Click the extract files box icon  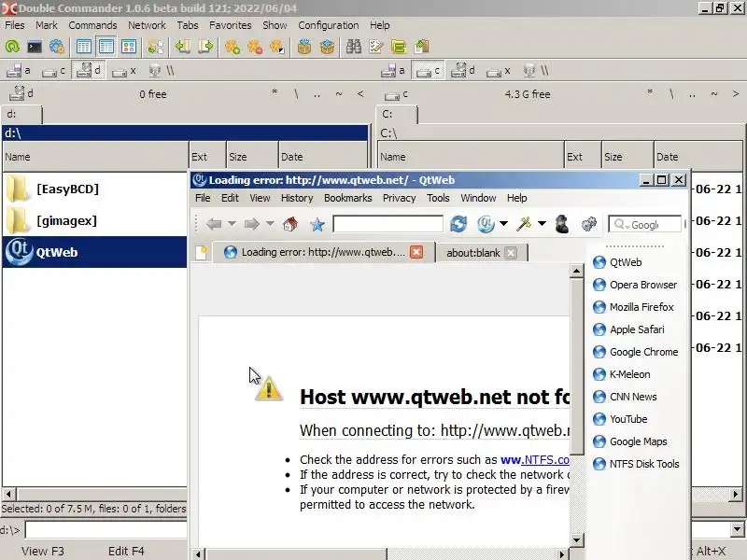[x=327, y=47]
